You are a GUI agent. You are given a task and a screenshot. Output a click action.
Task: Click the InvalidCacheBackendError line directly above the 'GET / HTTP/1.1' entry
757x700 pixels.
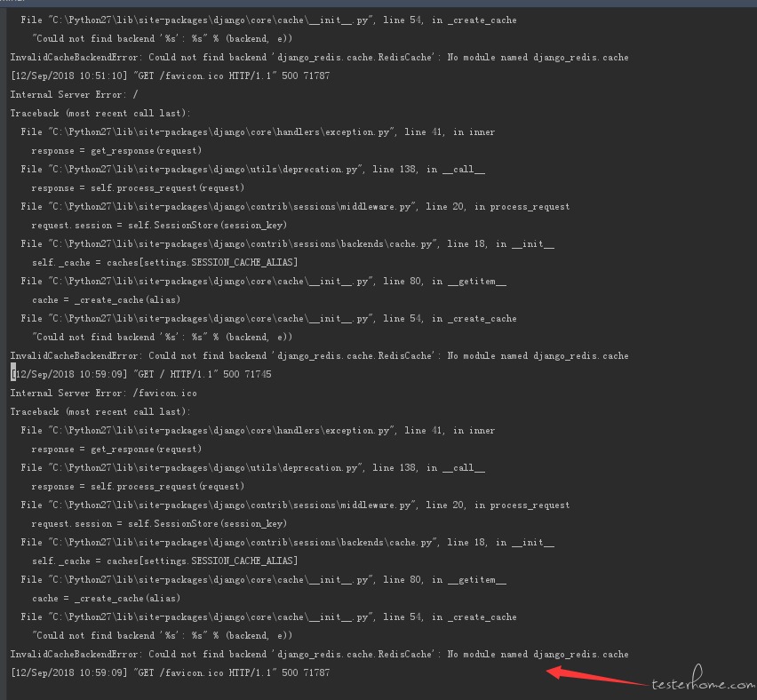coord(319,356)
